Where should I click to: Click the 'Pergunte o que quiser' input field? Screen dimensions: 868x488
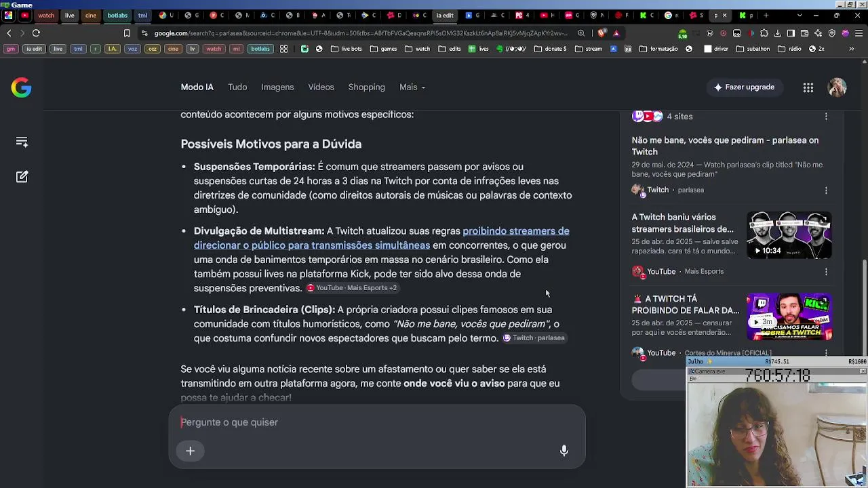[x=376, y=422]
